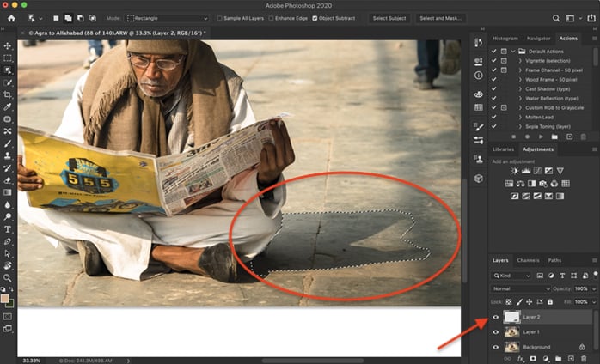Uncheck Object Subtract checkbox
The width and height of the screenshot is (600, 364).
tap(315, 18)
